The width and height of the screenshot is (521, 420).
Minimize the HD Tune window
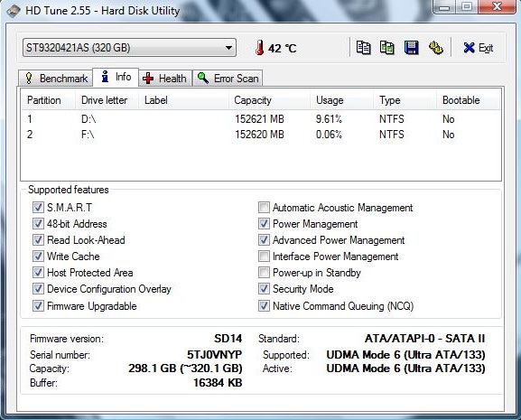[x=444, y=6]
